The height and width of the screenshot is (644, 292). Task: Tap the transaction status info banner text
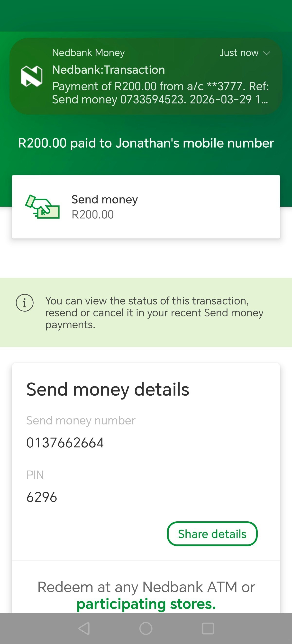(x=154, y=313)
